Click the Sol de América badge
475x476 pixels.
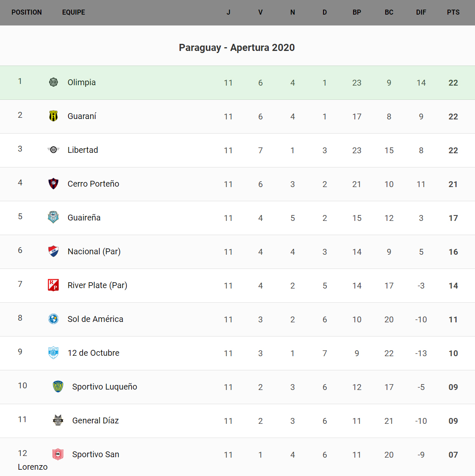pyautogui.click(x=53, y=319)
